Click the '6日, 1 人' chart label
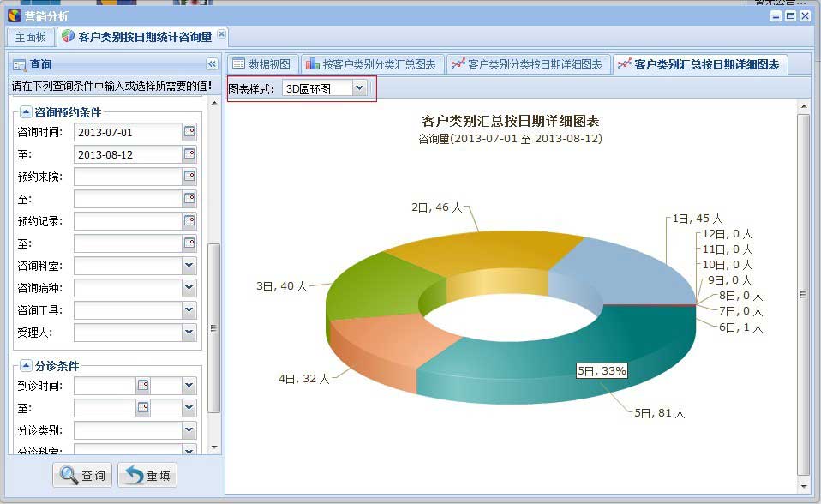The width and height of the screenshot is (821, 504). click(741, 327)
